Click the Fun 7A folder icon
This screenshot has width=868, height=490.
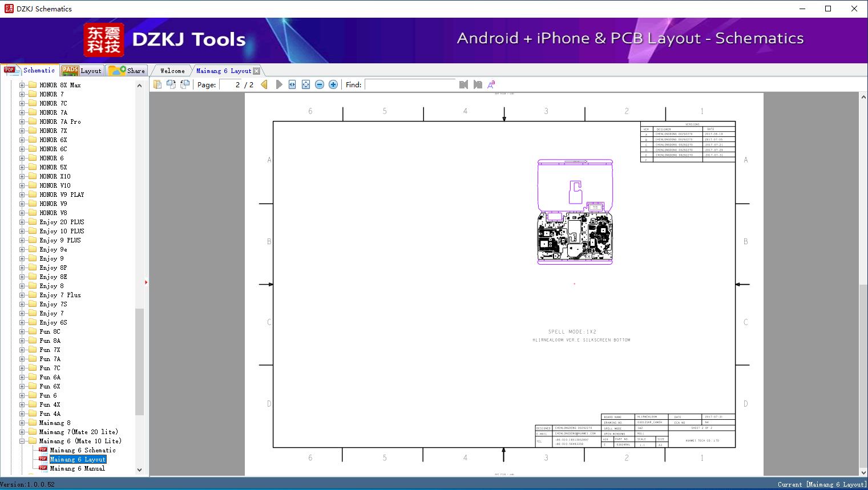tap(33, 359)
